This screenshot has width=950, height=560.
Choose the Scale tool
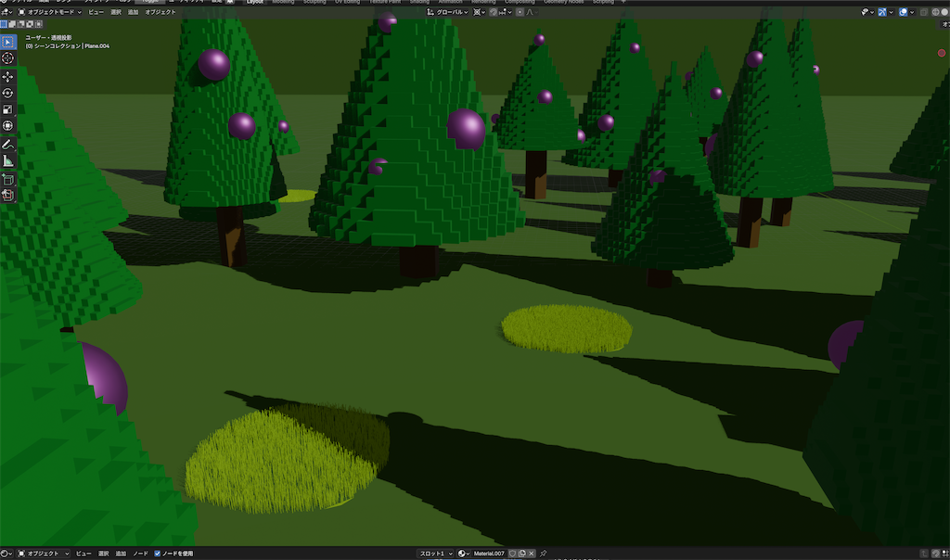(x=7, y=109)
